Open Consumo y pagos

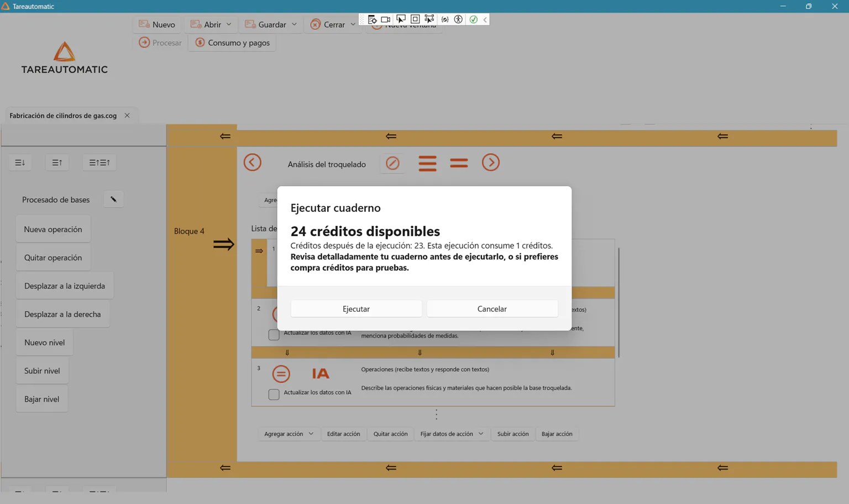point(232,43)
